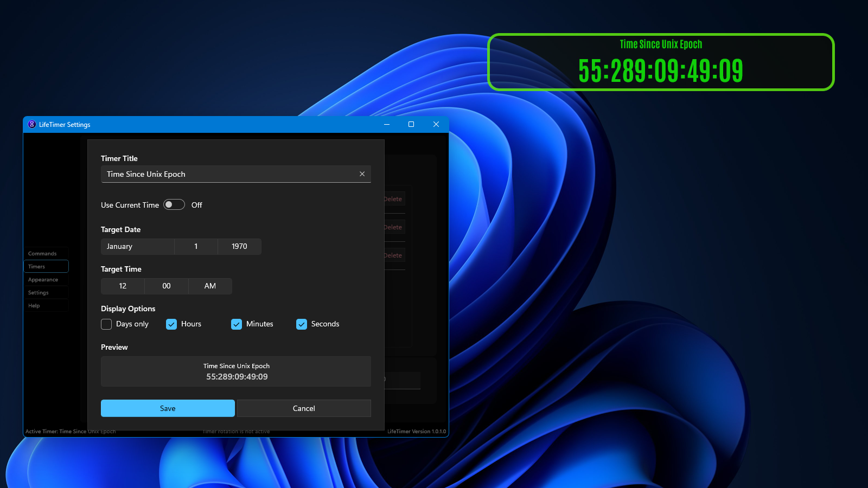
Task: Clear the Timer Title using the X icon
Action: (x=362, y=174)
